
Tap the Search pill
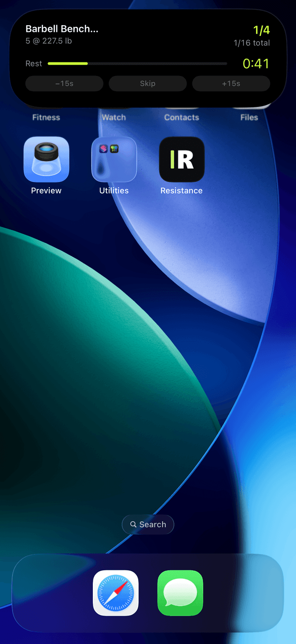(148, 525)
